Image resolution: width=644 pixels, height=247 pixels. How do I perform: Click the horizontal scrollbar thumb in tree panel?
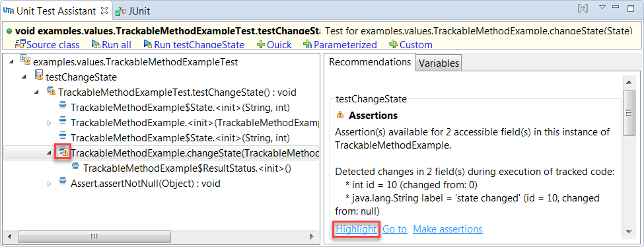tap(95, 236)
